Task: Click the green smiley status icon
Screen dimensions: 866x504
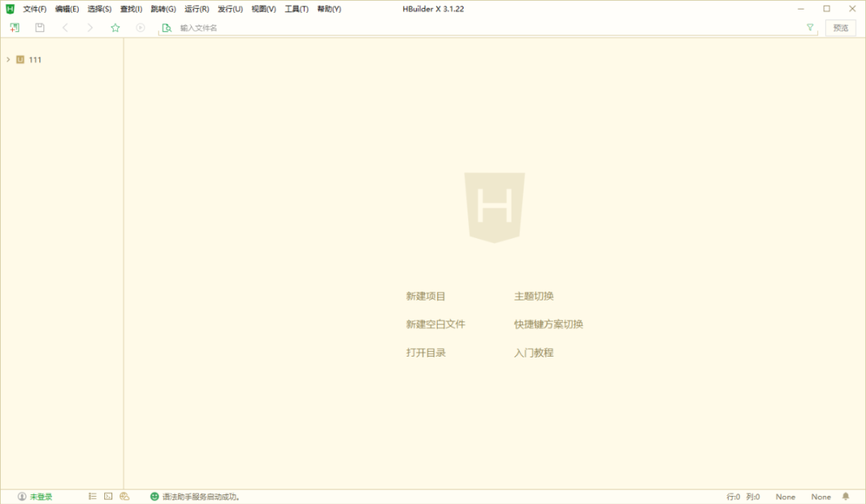Action: tap(155, 497)
